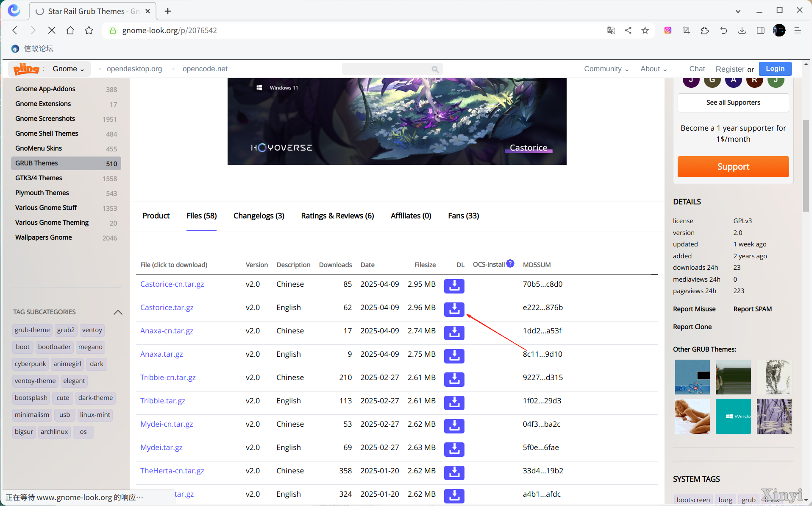The image size is (812, 506).
Task: Click DL icon for Tribbie.tar.gz
Action: pos(454,403)
